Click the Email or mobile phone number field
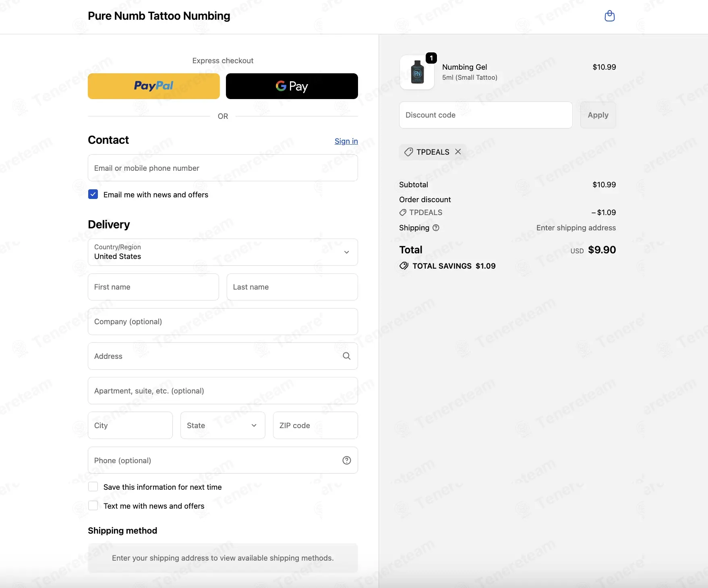 [223, 168]
